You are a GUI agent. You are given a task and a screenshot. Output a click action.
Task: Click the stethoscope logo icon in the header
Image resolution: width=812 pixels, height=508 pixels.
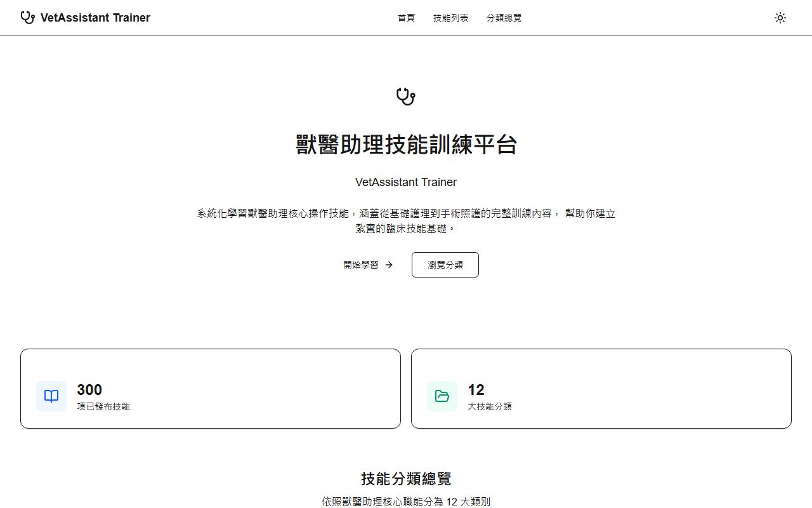point(27,18)
